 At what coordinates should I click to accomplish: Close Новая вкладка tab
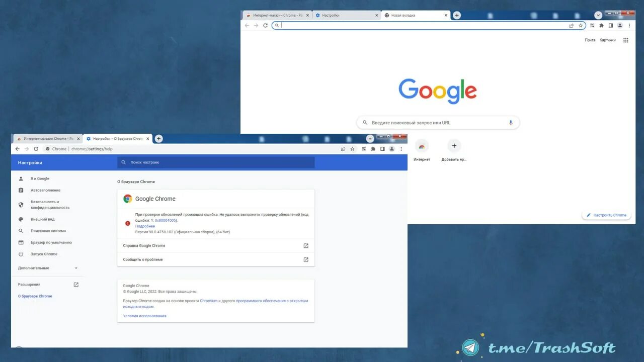click(446, 15)
